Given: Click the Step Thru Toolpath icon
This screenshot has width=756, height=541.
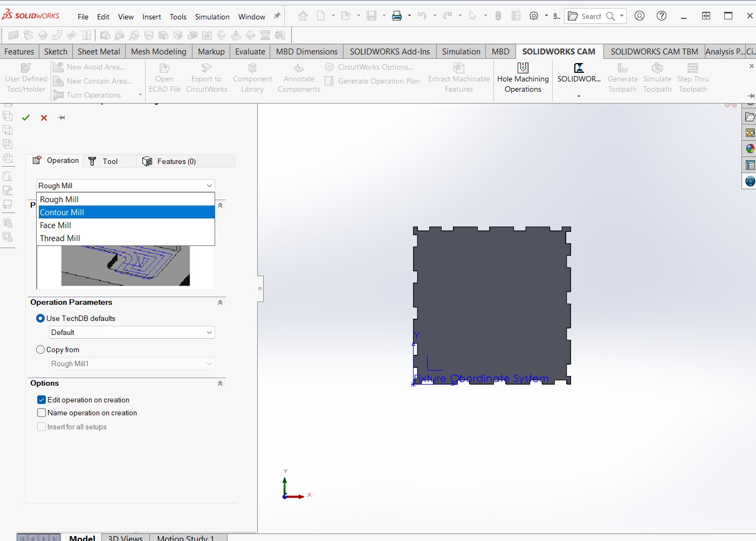Looking at the screenshot, I should (x=693, y=78).
